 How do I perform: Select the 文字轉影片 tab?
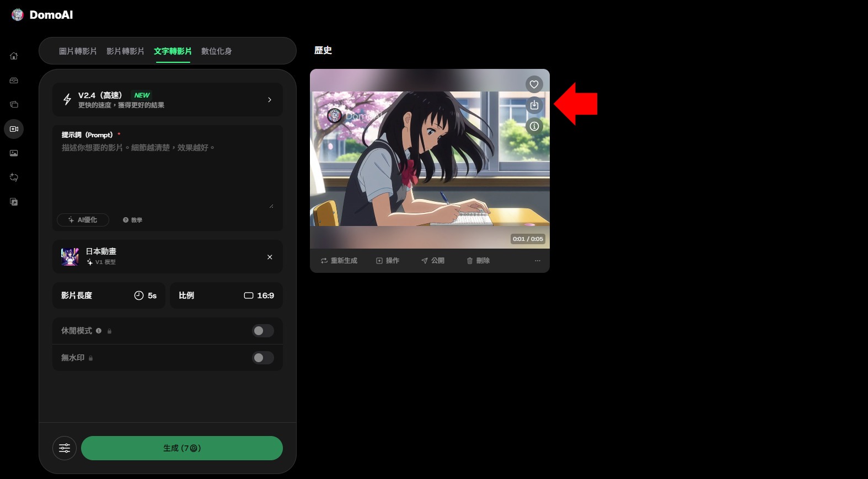[173, 51]
